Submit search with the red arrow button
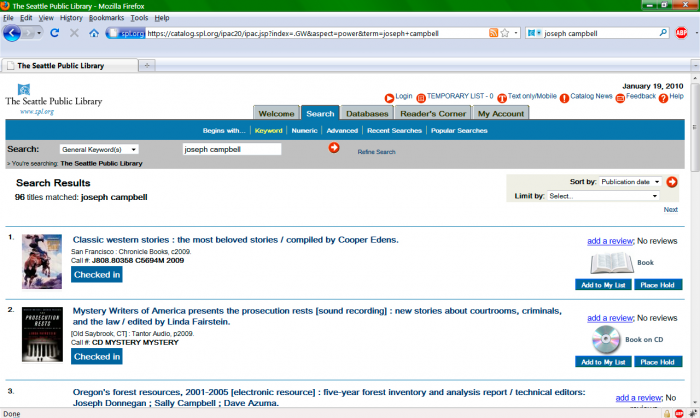Image resolution: width=700 pixels, height=418 pixels. (x=334, y=148)
